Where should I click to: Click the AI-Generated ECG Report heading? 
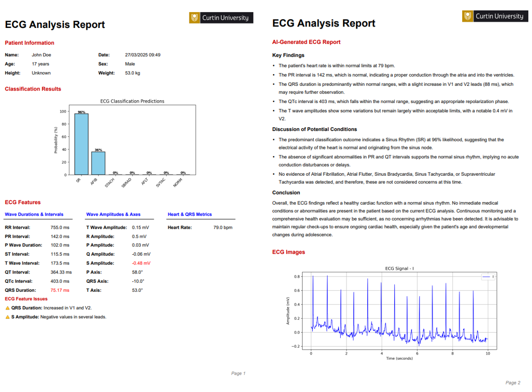(306, 42)
